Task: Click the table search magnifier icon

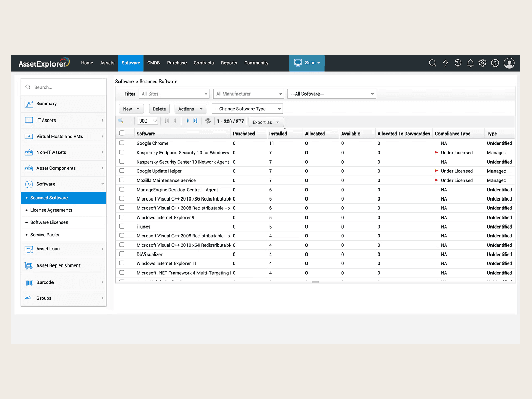Action: [x=121, y=121]
